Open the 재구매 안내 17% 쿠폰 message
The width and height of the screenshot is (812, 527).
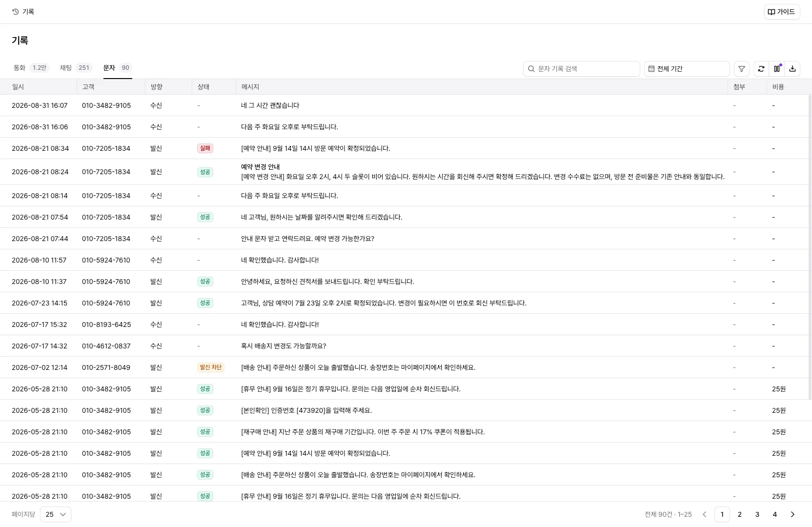363,432
